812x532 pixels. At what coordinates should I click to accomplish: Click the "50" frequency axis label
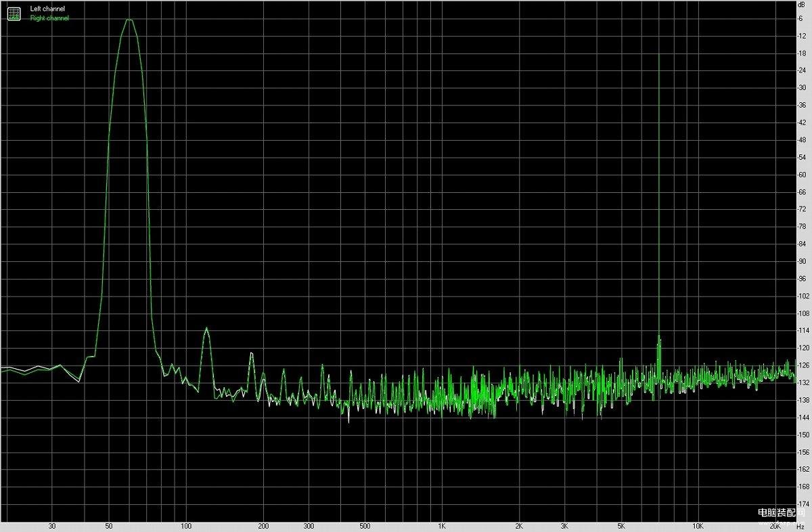pos(109,526)
